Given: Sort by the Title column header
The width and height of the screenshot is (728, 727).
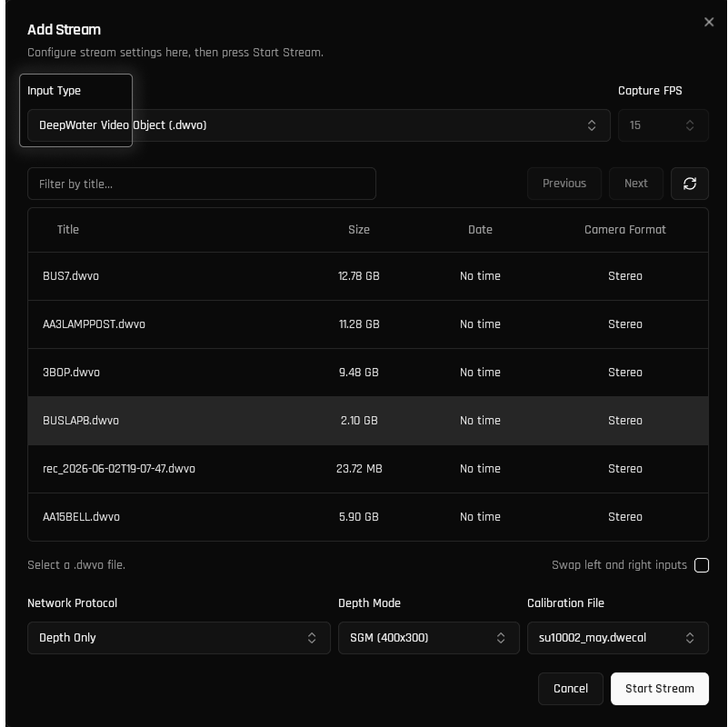Looking at the screenshot, I should (68, 230).
